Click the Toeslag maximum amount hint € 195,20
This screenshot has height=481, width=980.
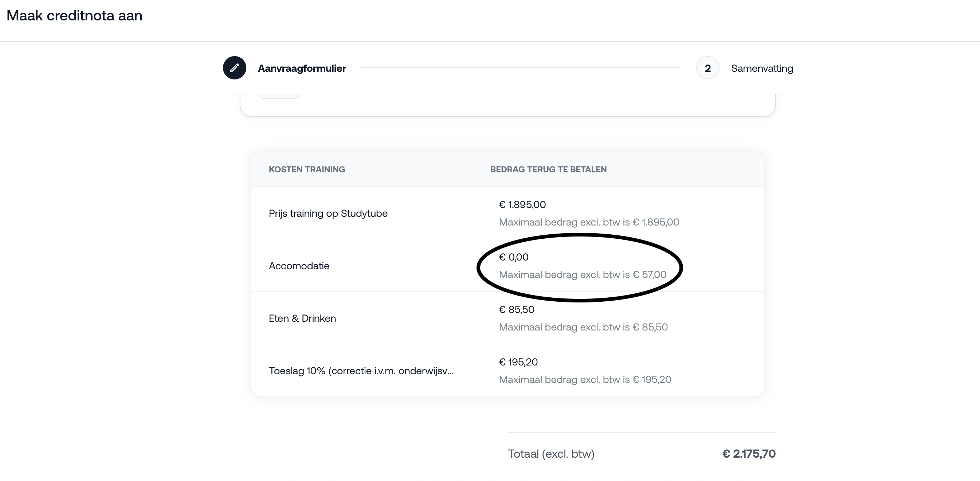[x=585, y=380]
